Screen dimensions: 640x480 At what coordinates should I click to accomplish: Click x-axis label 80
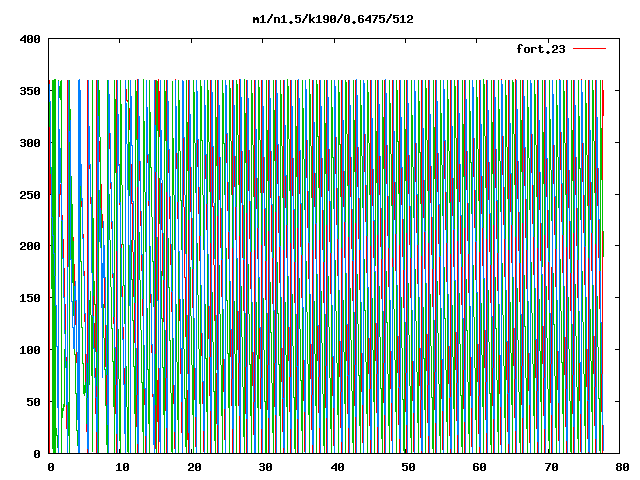click(622, 467)
